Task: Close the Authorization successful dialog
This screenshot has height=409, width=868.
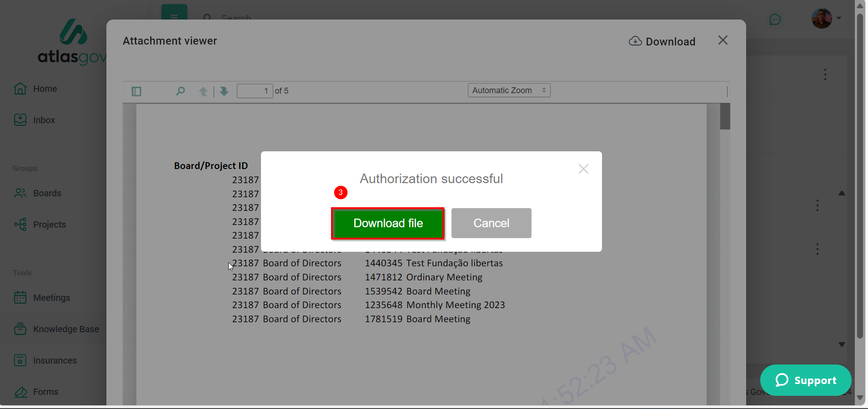Action: pyautogui.click(x=583, y=169)
